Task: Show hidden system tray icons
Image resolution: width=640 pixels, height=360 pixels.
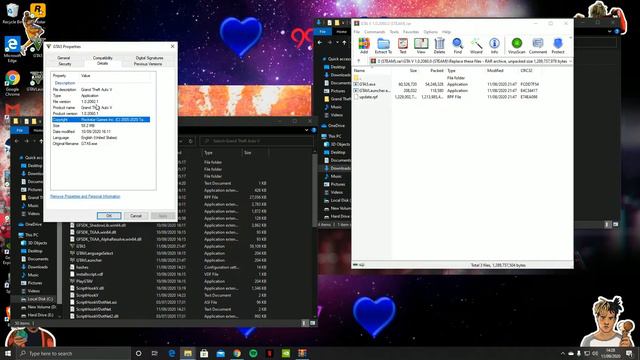Action: tap(562, 353)
